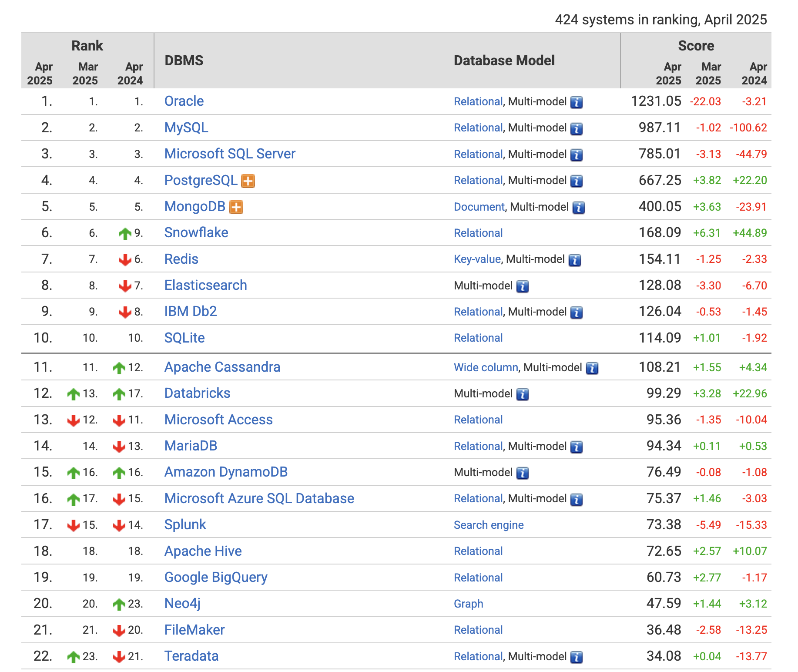Open the Neo4j link

(x=182, y=603)
